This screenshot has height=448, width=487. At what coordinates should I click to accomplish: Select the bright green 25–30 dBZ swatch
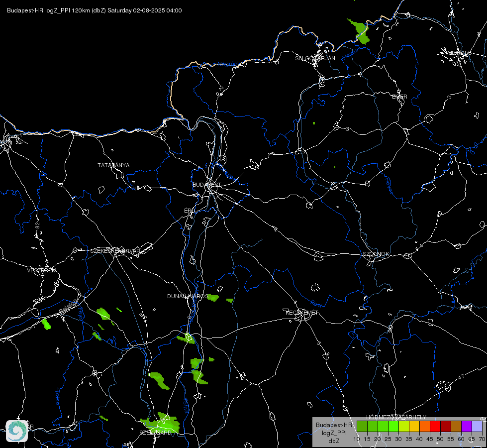[x=393, y=426]
